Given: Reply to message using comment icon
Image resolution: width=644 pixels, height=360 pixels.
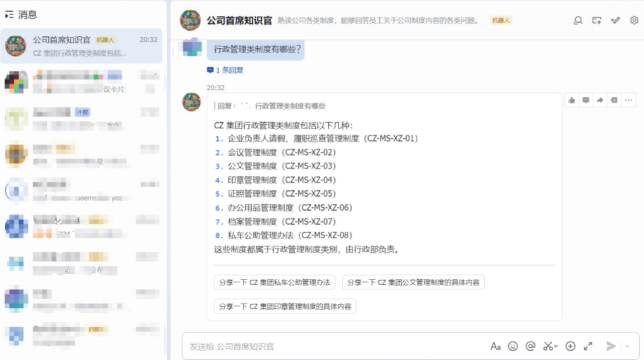Looking at the screenshot, I should point(586,100).
